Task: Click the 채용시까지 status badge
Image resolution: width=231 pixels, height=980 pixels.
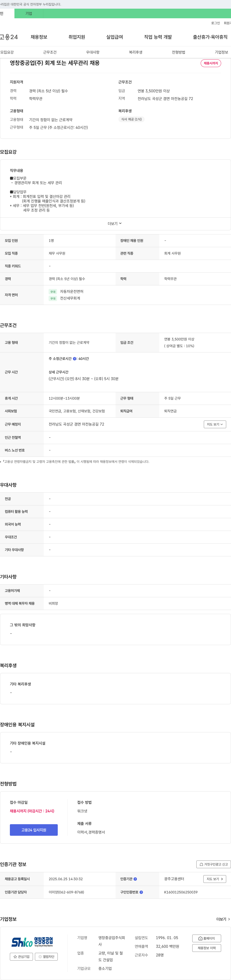Action: click(x=211, y=63)
